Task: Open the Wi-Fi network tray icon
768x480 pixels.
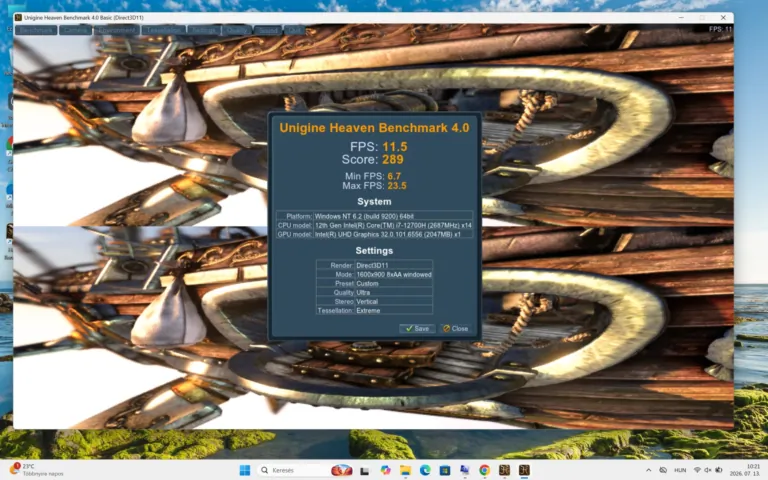Action: (697, 470)
